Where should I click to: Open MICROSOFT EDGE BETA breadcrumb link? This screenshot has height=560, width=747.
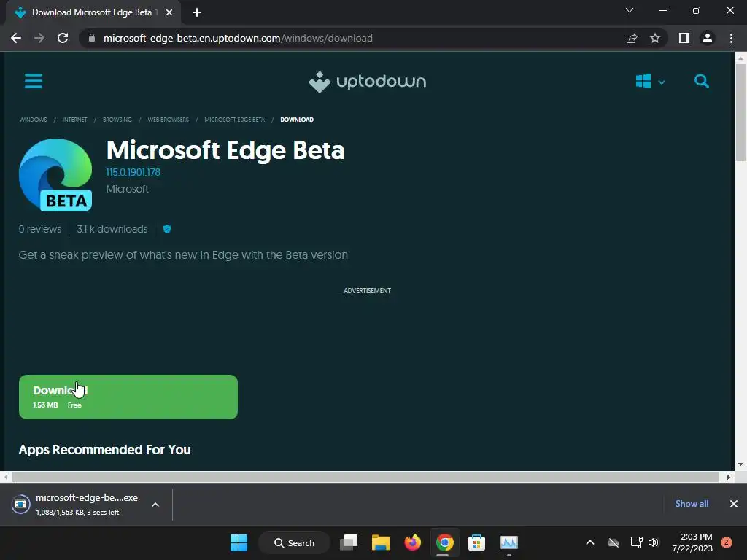234,120
